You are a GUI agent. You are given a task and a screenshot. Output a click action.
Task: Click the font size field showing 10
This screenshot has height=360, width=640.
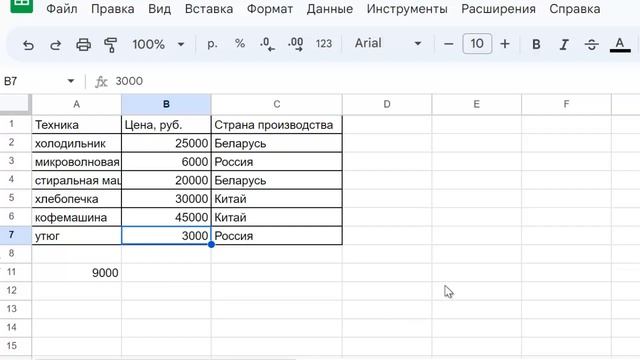tap(477, 43)
